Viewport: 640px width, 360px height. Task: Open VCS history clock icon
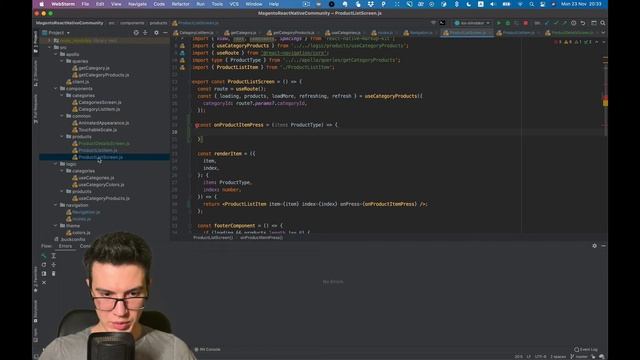coord(573,23)
